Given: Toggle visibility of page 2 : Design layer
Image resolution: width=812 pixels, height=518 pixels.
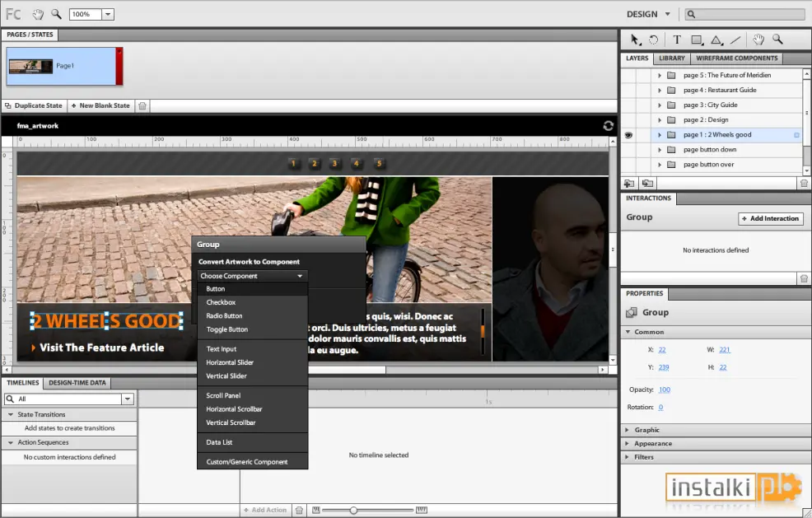Looking at the screenshot, I should tap(628, 119).
